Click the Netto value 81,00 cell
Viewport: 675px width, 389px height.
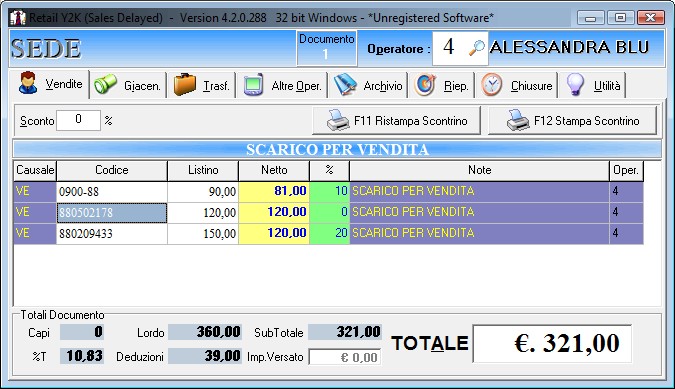tap(274, 191)
